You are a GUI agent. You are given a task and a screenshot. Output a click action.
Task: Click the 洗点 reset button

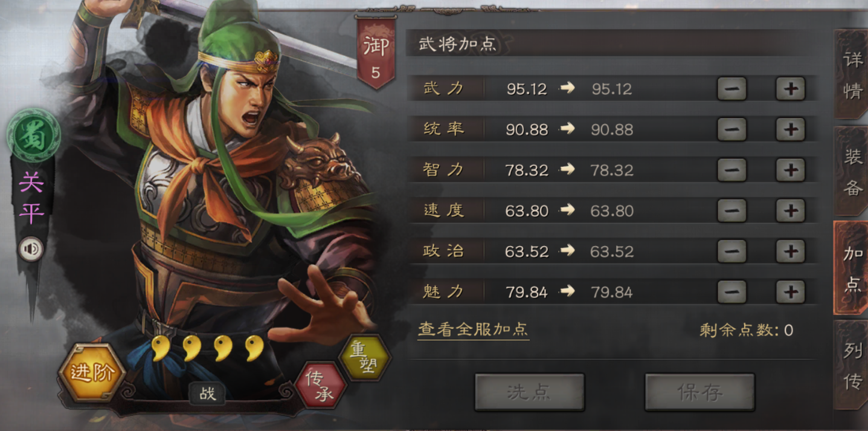[x=529, y=392]
